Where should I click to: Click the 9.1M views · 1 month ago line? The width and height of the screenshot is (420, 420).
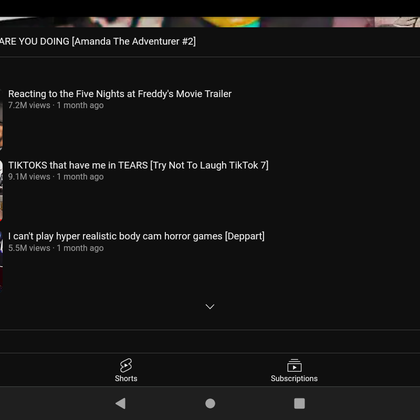click(x=56, y=177)
